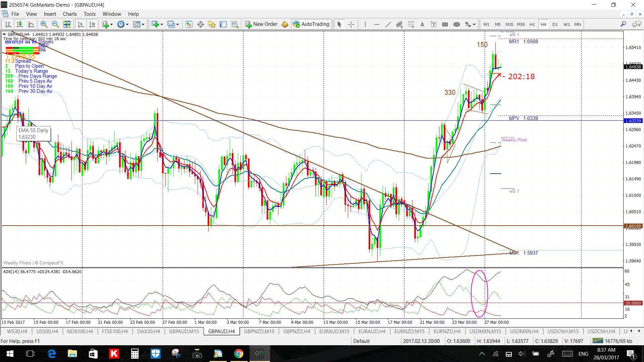Draw an ellipse shape
Image resolution: width=644 pixels, height=362 pixels.
[457, 24]
